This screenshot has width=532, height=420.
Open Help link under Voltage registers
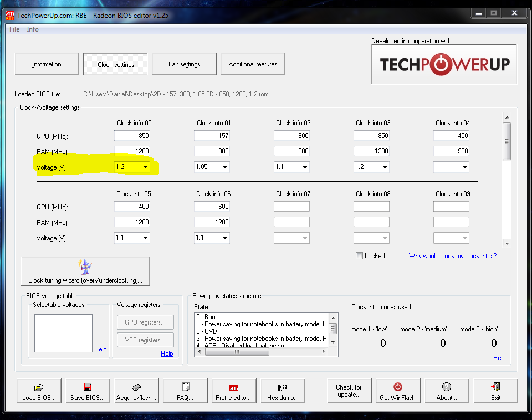167,353
